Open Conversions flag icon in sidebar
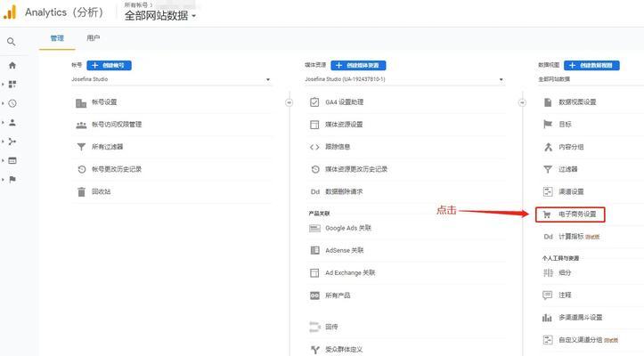This screenshot has height=356, width=644. point(12,180)
